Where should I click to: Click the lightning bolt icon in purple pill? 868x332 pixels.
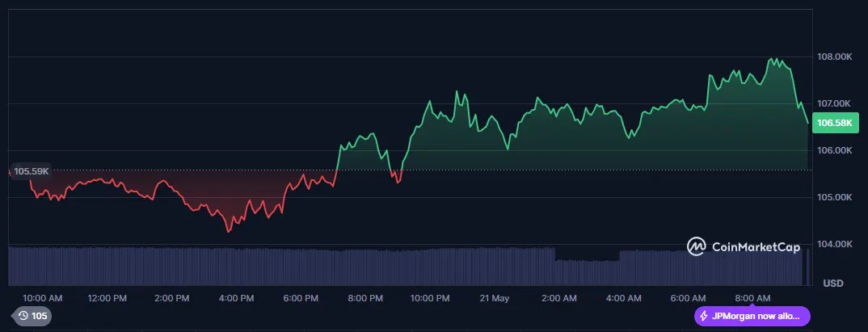coord(704,316)
